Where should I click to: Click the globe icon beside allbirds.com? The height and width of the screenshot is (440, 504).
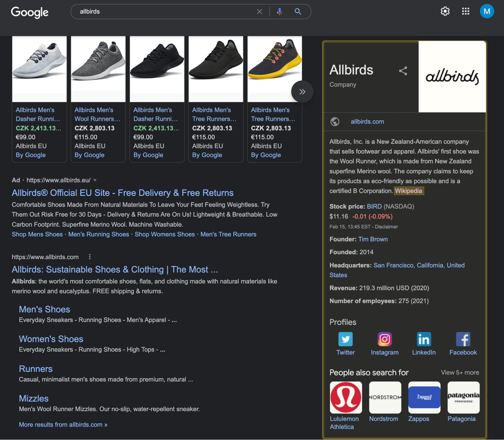click(x=335, y=122)
